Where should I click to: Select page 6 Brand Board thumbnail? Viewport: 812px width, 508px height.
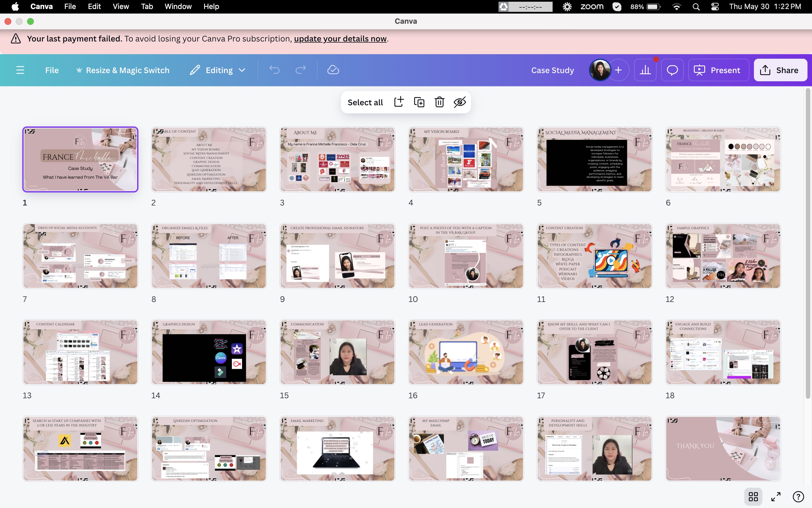point(723,159)
